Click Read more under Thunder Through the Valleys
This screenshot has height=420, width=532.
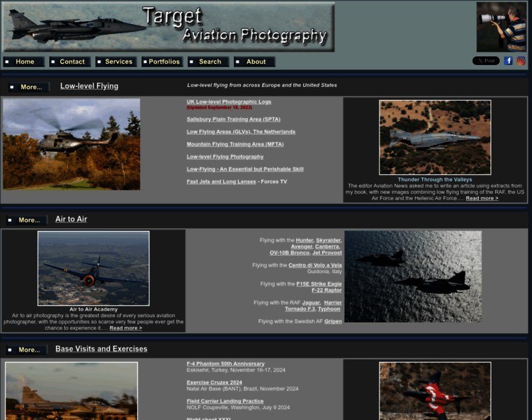pyautogui.click(x=482, y=199)
